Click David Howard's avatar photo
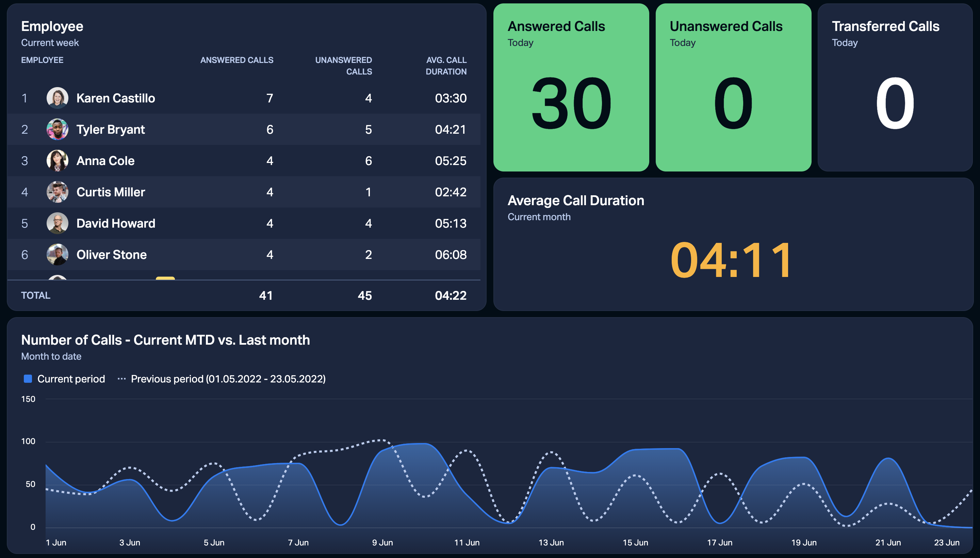980x558 pixels. coord(58,224)
